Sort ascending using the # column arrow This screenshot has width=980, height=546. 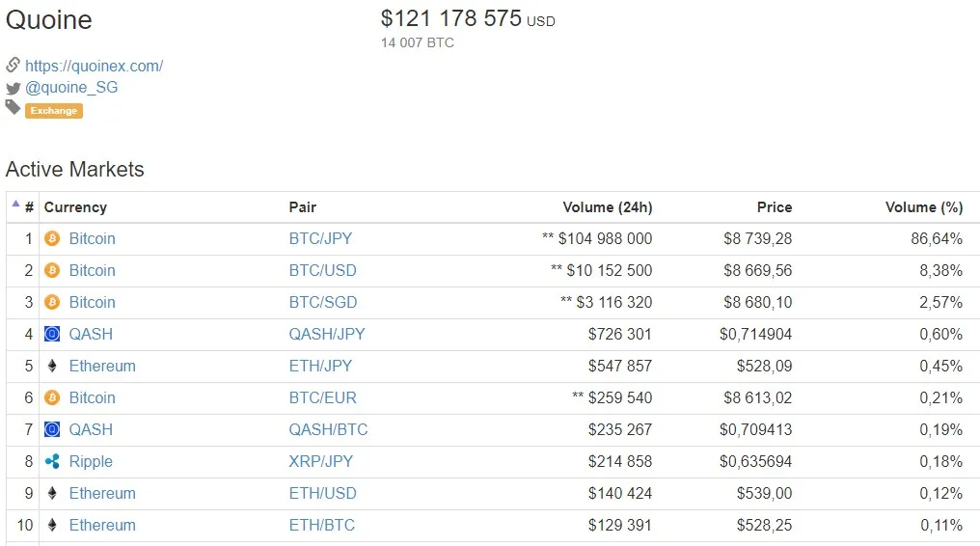click(x=15, y=204)
